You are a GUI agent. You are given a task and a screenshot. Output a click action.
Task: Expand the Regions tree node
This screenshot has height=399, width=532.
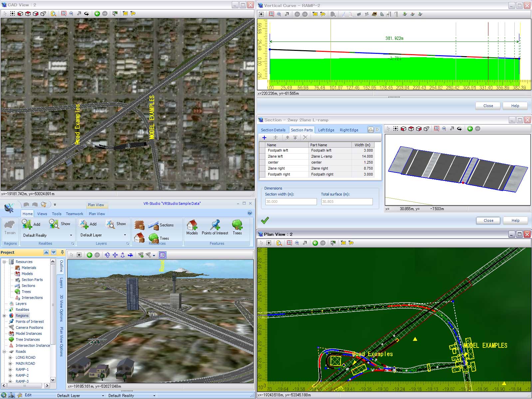tap(4, 316)
